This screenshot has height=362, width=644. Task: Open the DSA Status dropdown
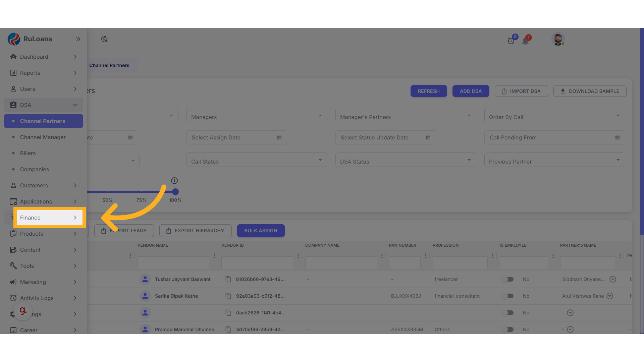406,160
